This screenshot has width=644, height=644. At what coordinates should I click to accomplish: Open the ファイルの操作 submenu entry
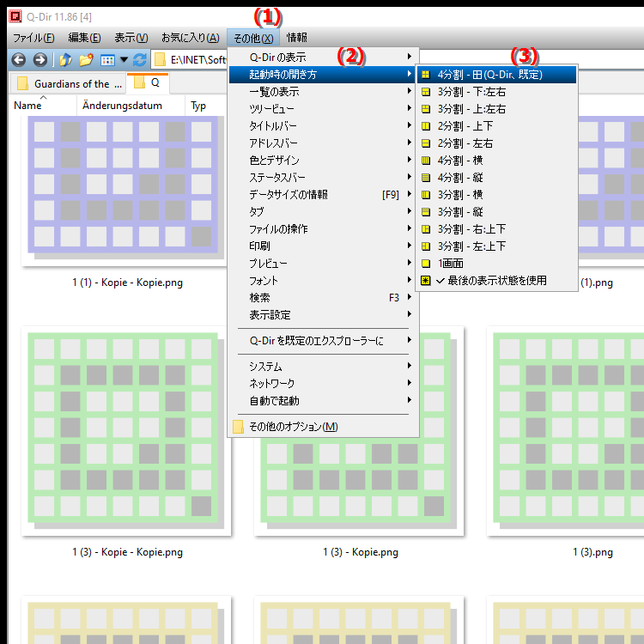[324, 228]
